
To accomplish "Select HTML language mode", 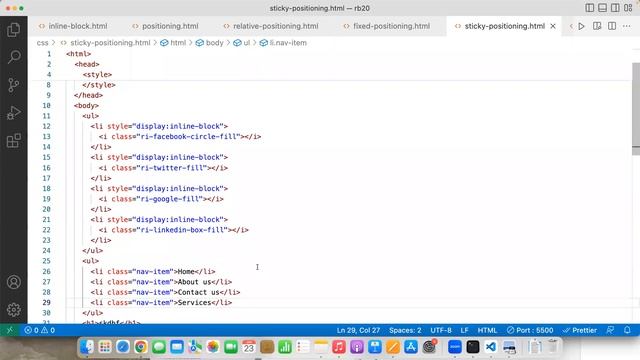I will click(487, 330).
